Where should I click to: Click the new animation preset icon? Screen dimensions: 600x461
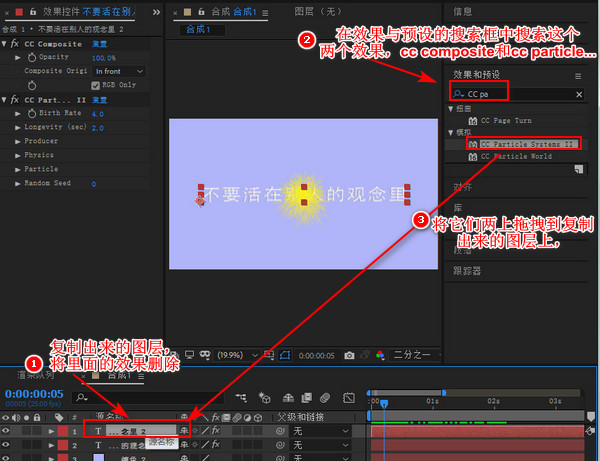[579, 169]
